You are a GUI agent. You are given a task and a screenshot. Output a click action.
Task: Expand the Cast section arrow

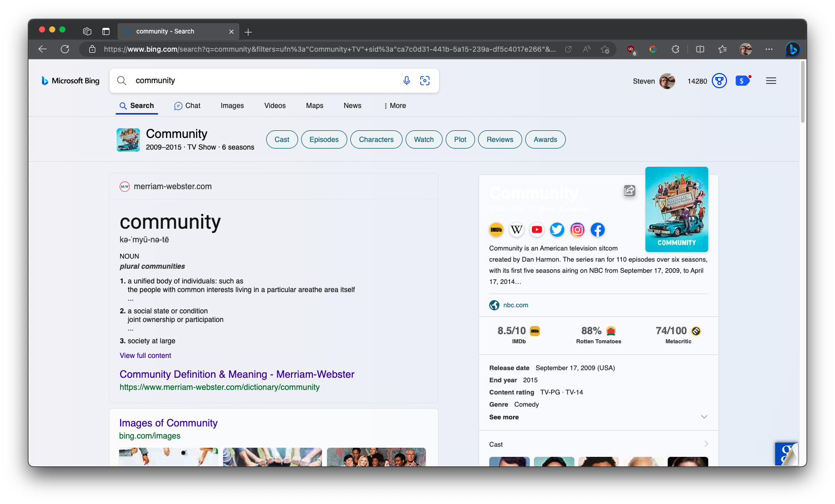(x=706, y=444)
